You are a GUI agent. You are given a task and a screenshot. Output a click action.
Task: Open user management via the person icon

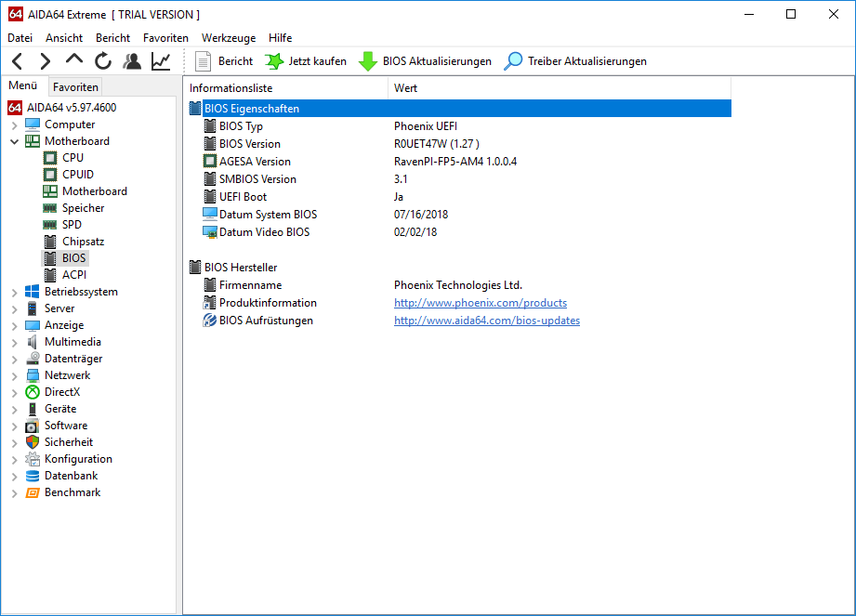click(132, 61)
